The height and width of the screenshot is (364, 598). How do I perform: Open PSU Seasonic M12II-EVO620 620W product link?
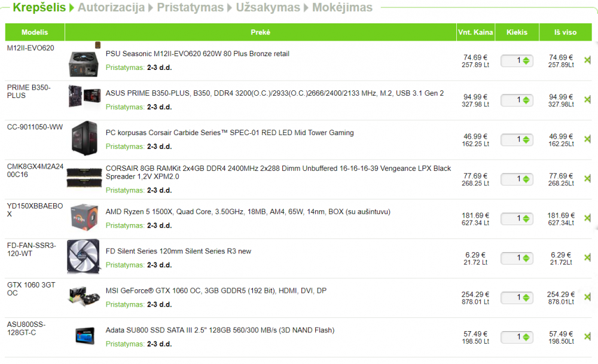tap(197, 54)
